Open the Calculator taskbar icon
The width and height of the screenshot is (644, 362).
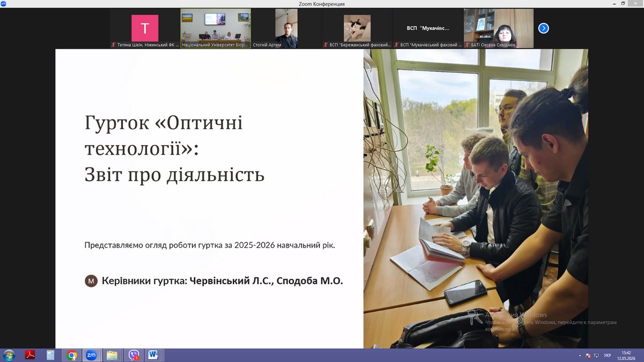[x=50, y=355]
